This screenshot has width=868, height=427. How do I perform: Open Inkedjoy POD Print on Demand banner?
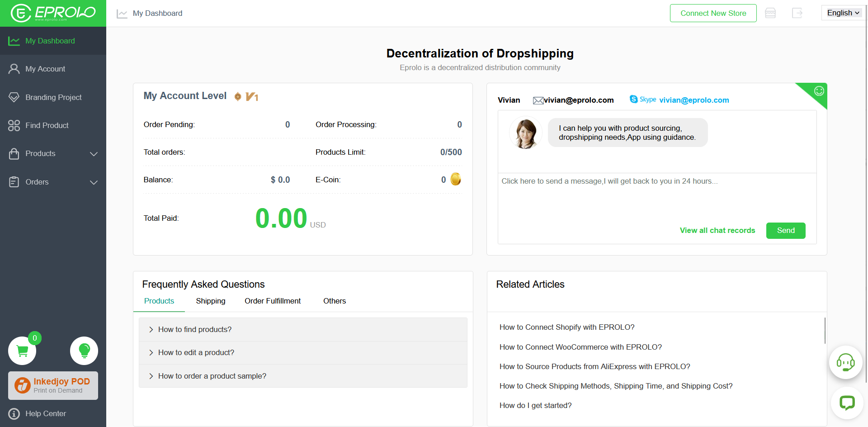point(53,385)
